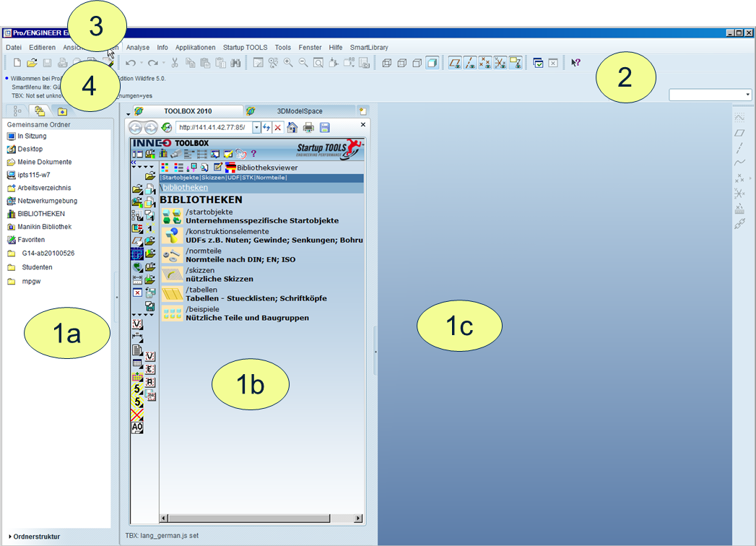Zoom out with the magnifier minus icon

pyautogui.click(x=303, y=63)
